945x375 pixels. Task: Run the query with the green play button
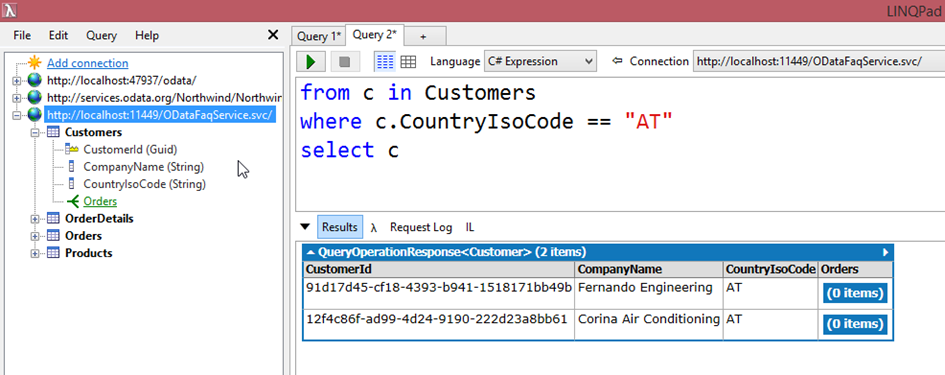(x=311, y=61)
